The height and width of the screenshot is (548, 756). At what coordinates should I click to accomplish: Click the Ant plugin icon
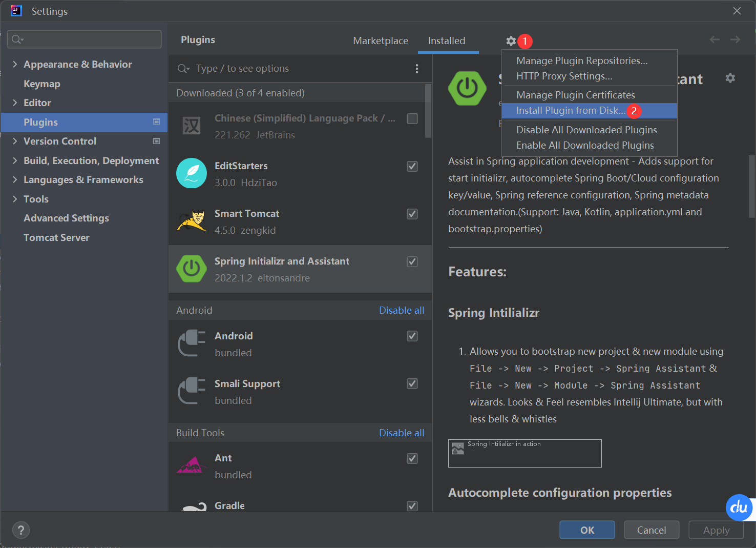(x=192, y=465)
